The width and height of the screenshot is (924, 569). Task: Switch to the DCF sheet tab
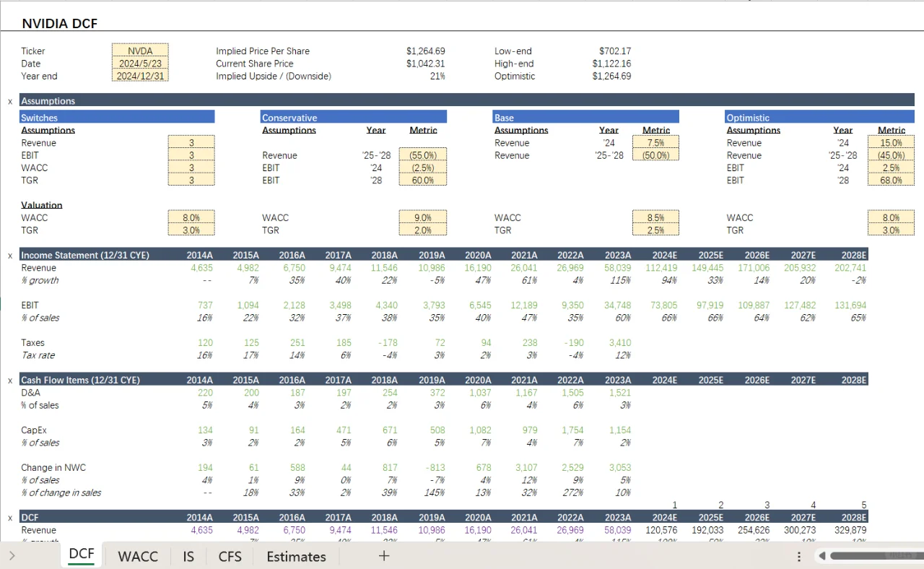coord(82,555)
